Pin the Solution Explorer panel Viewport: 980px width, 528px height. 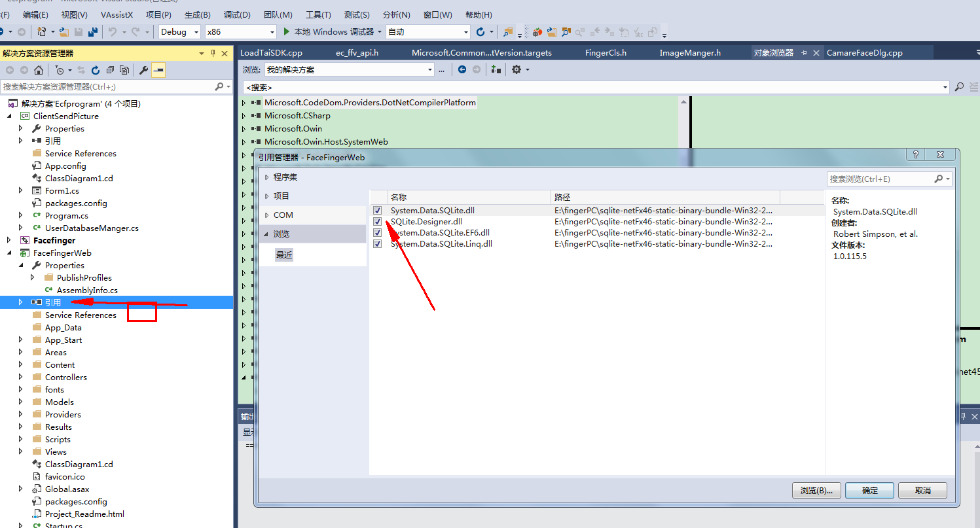click(x=213, y=53)
